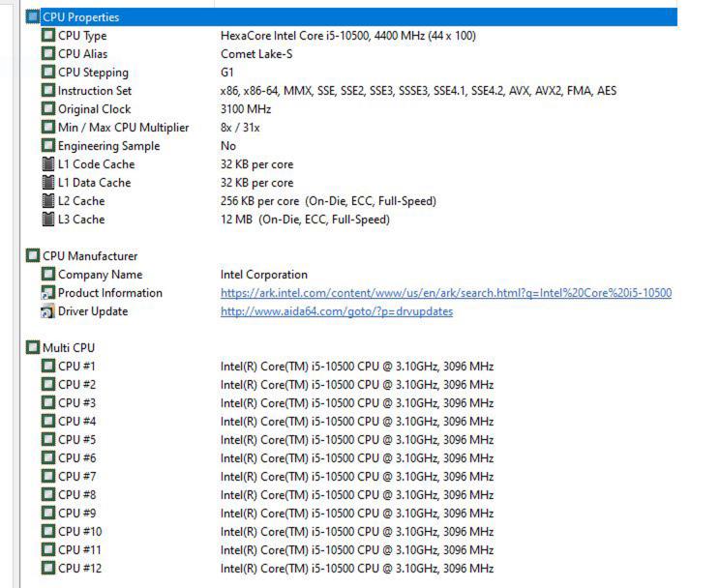Click the L1 Data Cache memory icon

47,182
